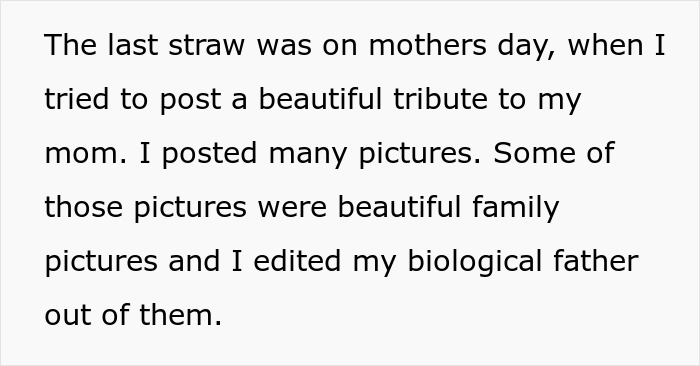Select the word 'tribute' in the text

click(x=440, y=99)
